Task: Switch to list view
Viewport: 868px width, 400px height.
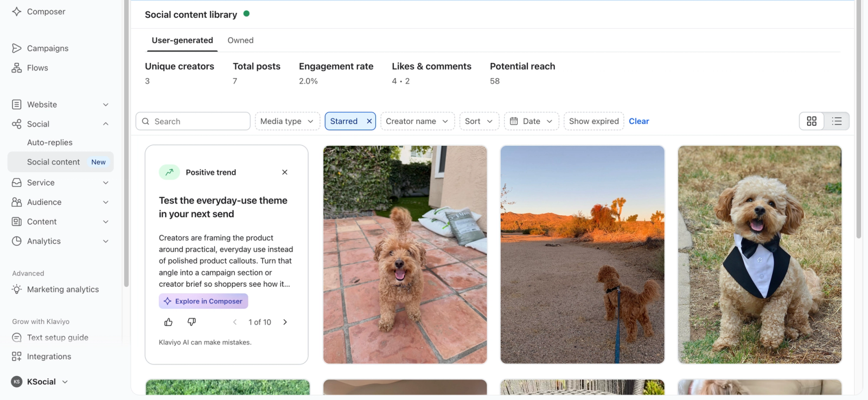Action: pos(837,121)
